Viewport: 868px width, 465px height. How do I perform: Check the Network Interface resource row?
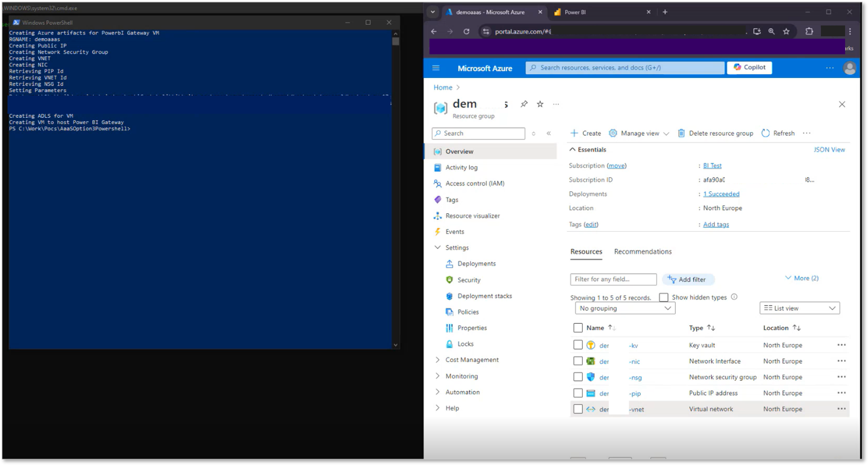[x=578, y=361]
